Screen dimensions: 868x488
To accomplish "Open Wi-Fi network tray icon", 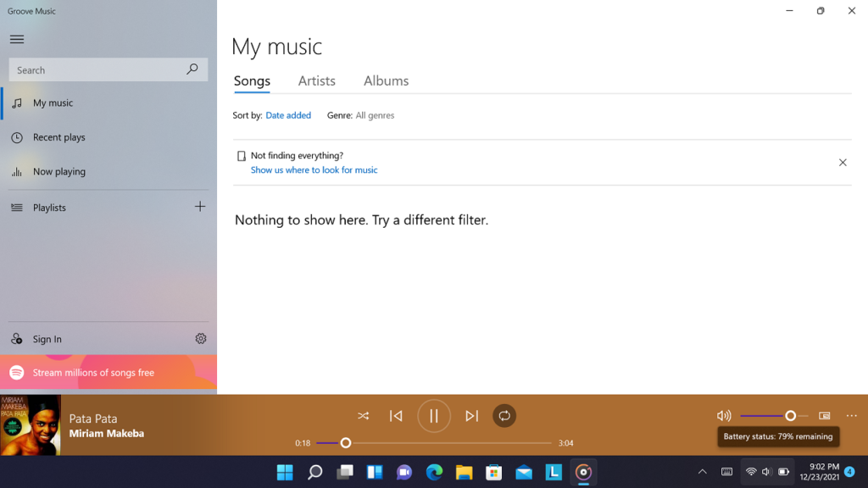I will 751,472.
